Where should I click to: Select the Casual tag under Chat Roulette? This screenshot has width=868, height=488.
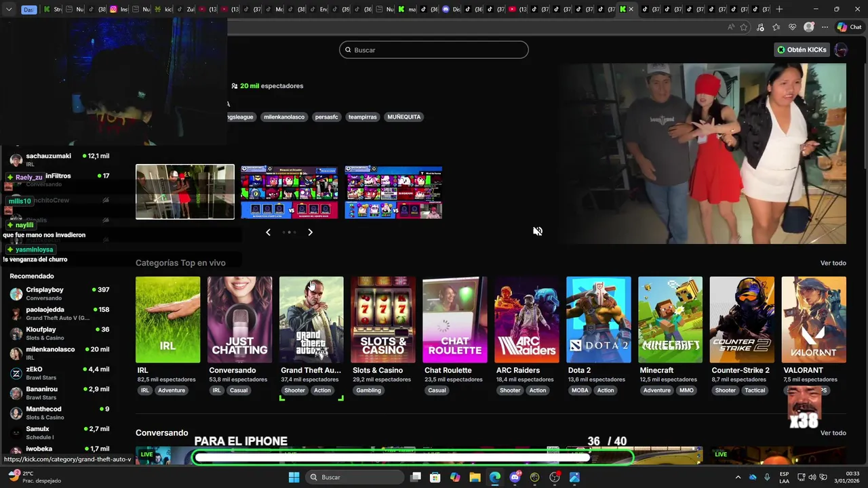pos(437,390)
